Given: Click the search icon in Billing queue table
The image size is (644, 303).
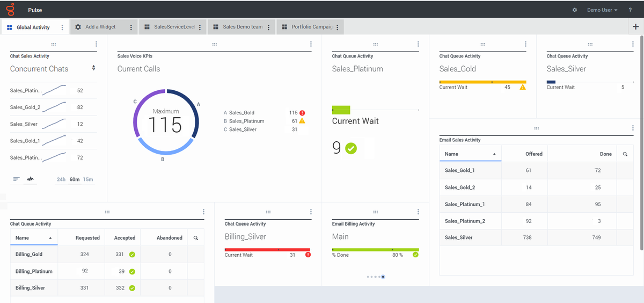Looking at the screenshot, I should coord(195,238).
